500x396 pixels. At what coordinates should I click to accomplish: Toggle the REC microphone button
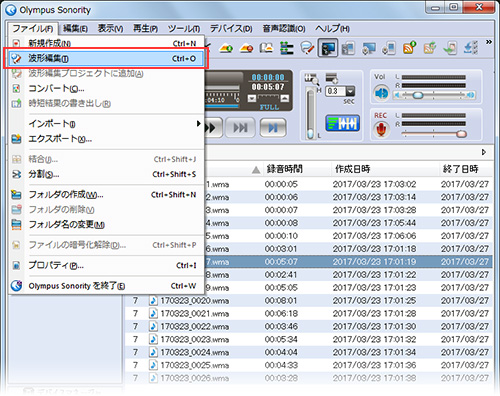coord(381,129)
